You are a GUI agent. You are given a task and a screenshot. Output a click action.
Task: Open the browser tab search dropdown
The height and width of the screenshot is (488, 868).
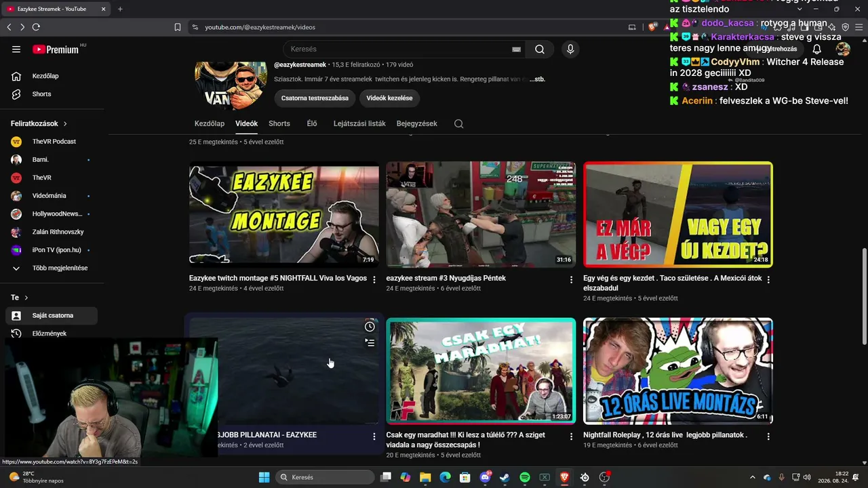pyautogui.click(x=800, y=9)
